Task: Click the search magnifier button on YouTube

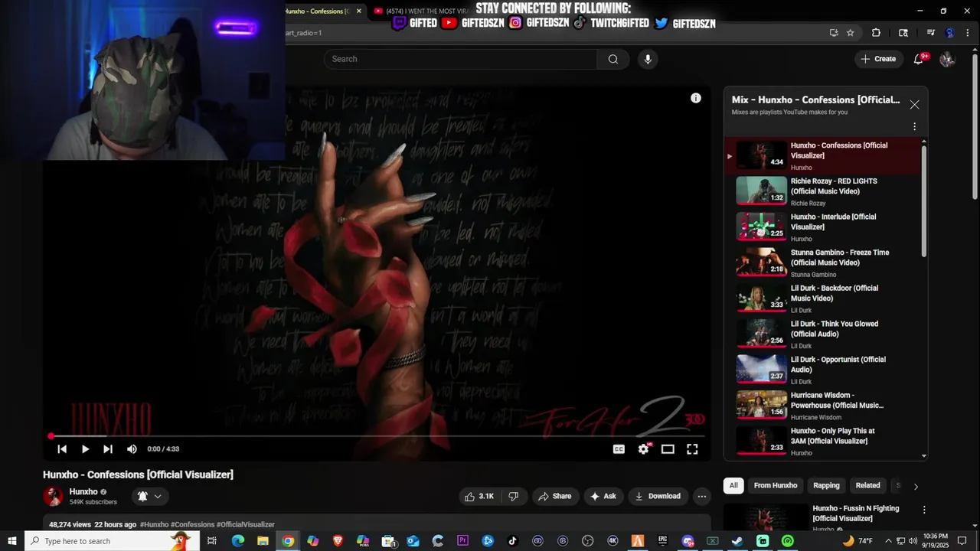Action: tap(613, 59)
